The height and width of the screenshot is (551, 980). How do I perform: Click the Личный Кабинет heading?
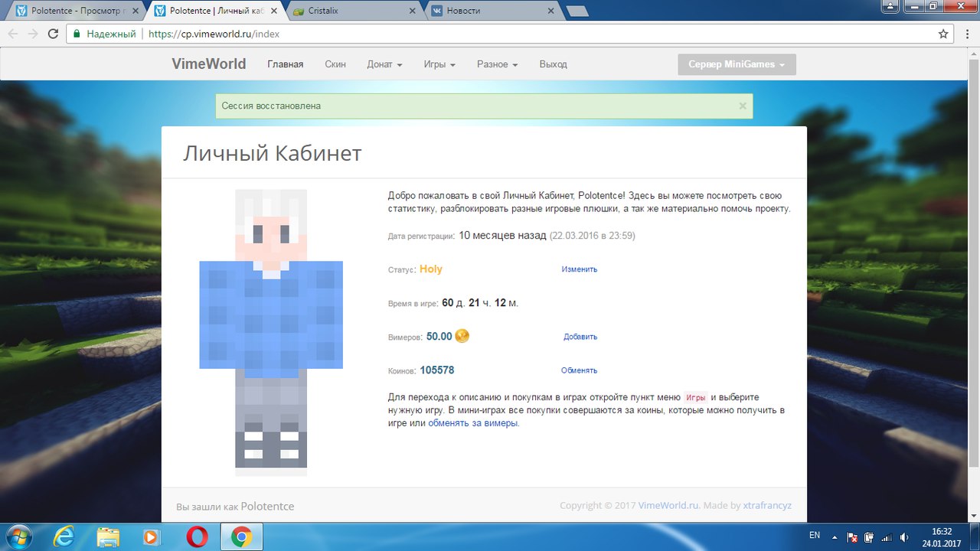[x=272, y=153]
